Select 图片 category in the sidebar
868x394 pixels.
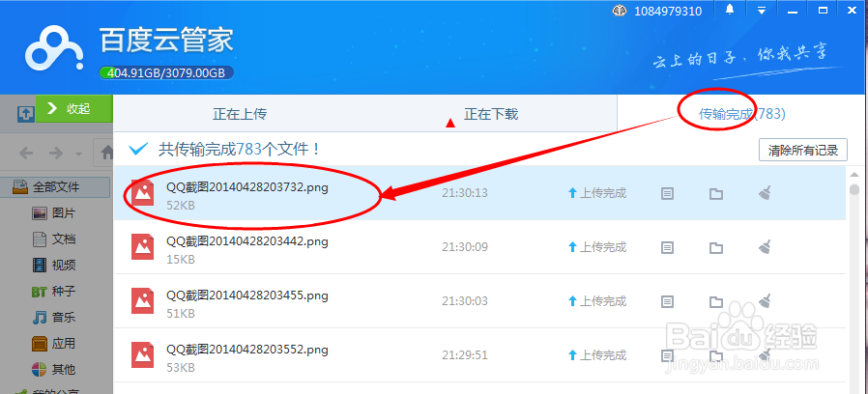55,213
